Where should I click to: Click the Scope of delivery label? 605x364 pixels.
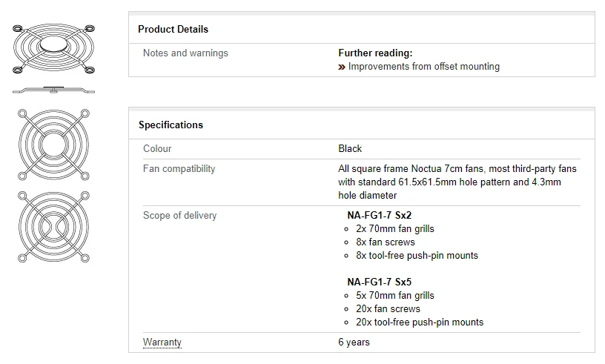click(x=179, y=216)
